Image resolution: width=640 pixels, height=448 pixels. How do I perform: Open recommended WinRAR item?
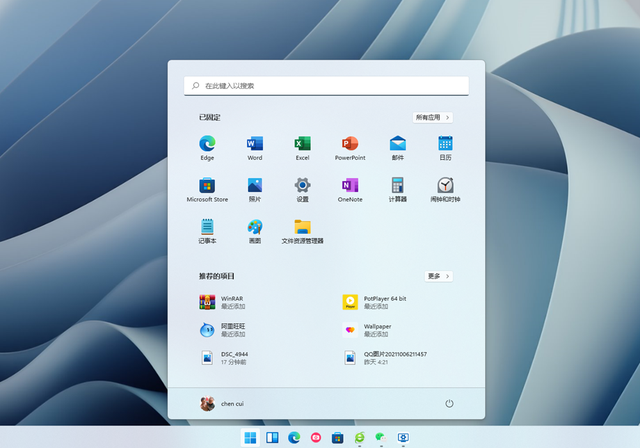pos(222,302)
